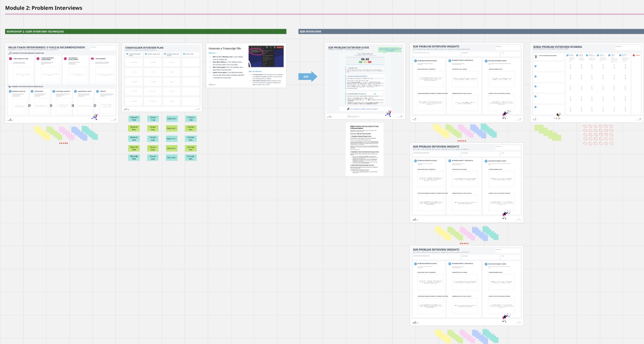Click the Procurement arrow icon
This screenshot has height=344, width=644.
tap(92, 58)
